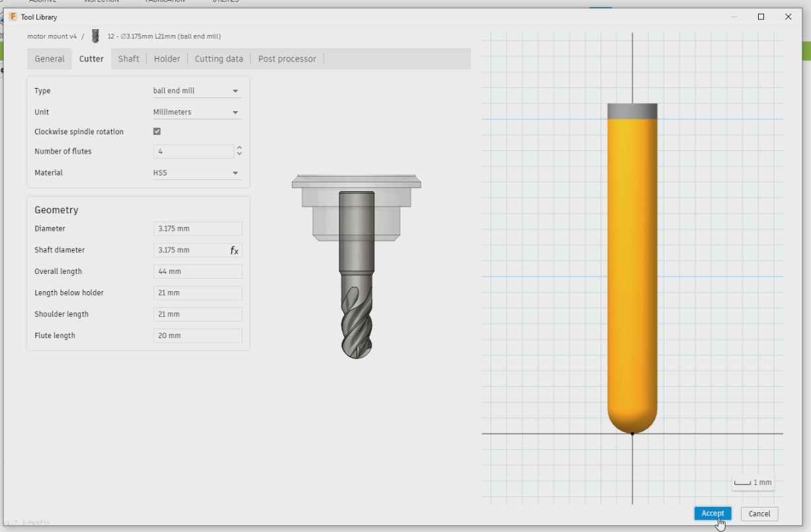Decrease Number of flutes with down arrow

[239, 154]
